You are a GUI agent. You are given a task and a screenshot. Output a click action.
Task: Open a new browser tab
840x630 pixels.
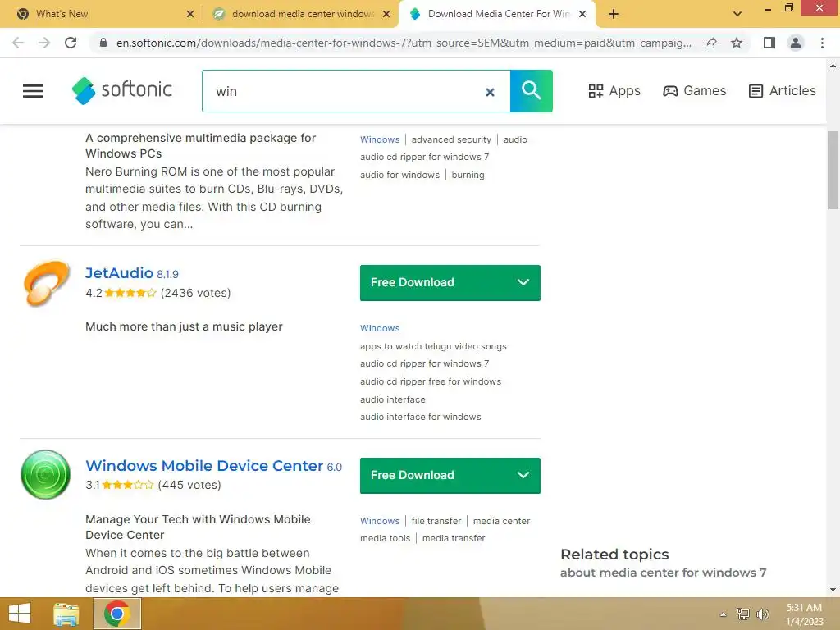click(x=614, y=14)
